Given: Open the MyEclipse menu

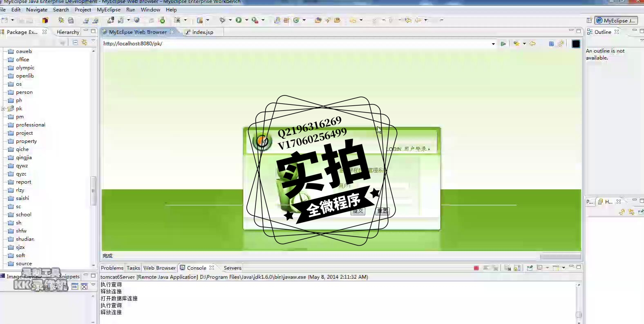Looking at the screenshot, I should pos(109,10).
